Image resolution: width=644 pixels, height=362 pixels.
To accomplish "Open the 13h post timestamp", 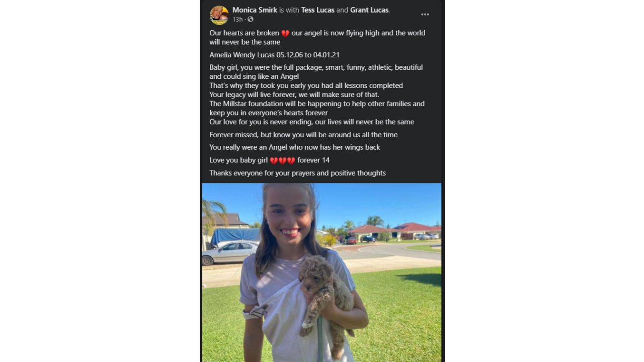I will [x=237, y=20].
